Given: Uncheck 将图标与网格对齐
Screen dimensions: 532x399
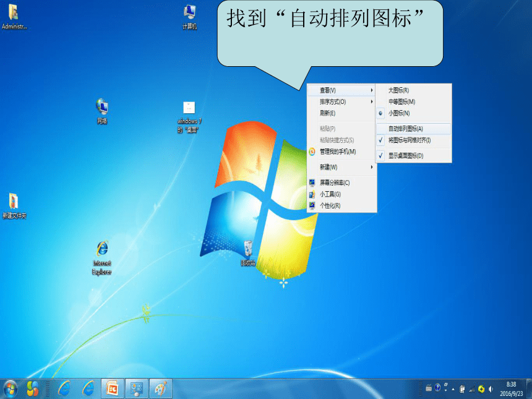Looking at the screenshot, I should pos(414,140).
